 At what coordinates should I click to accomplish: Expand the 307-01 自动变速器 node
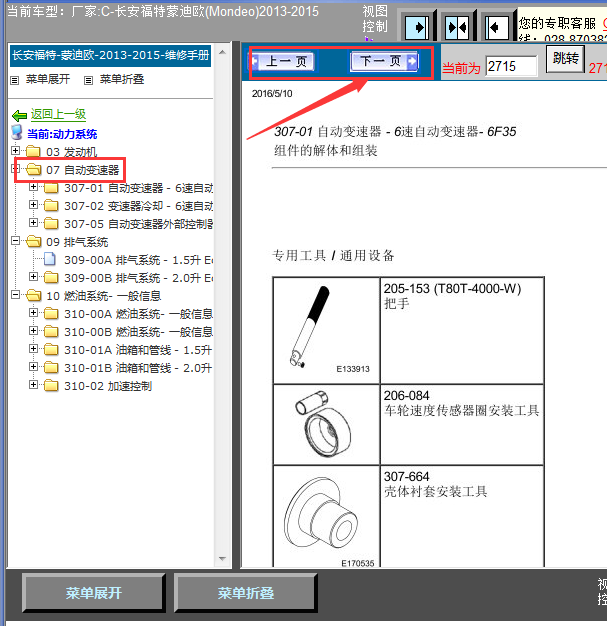click(34, 186)
